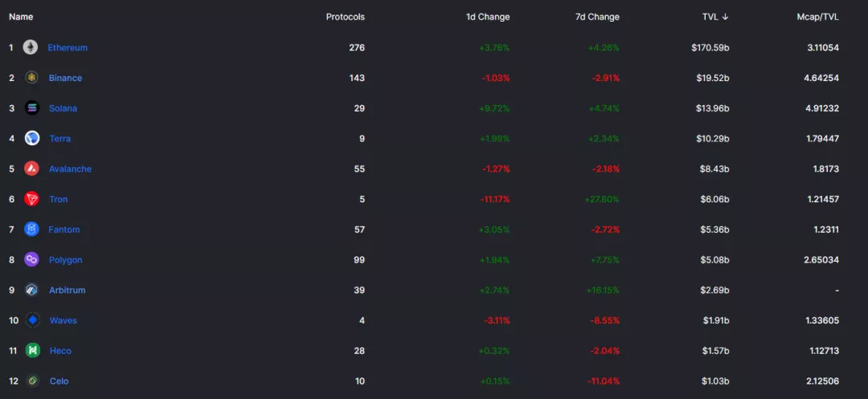Click the Fantom chain logo icon

click(x=31, y=230)
